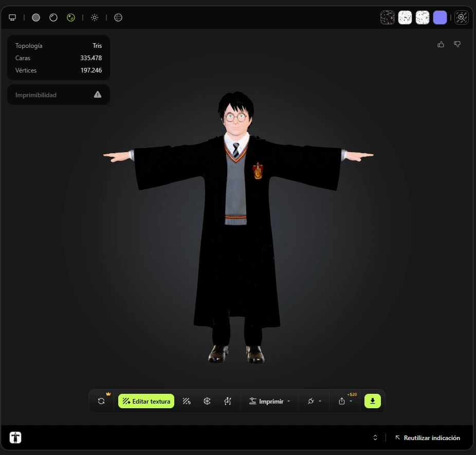Image resolution: width=476 pixels, height=455 pixels.
Task: Choose the purple-blue normal map swatch
Action: coord(440,17)
